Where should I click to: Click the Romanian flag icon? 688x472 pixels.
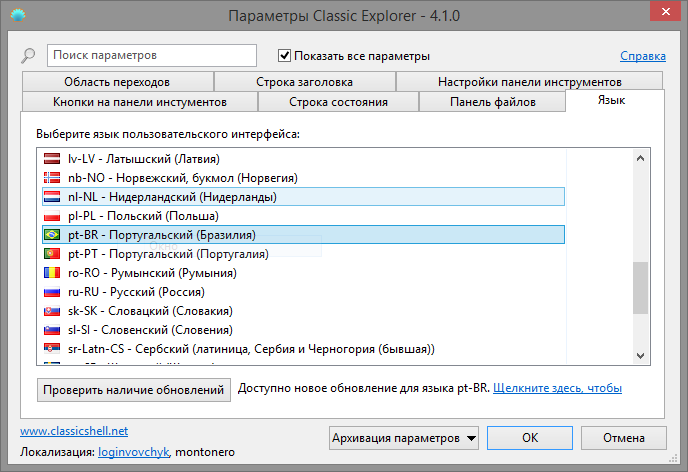[53, 273]
